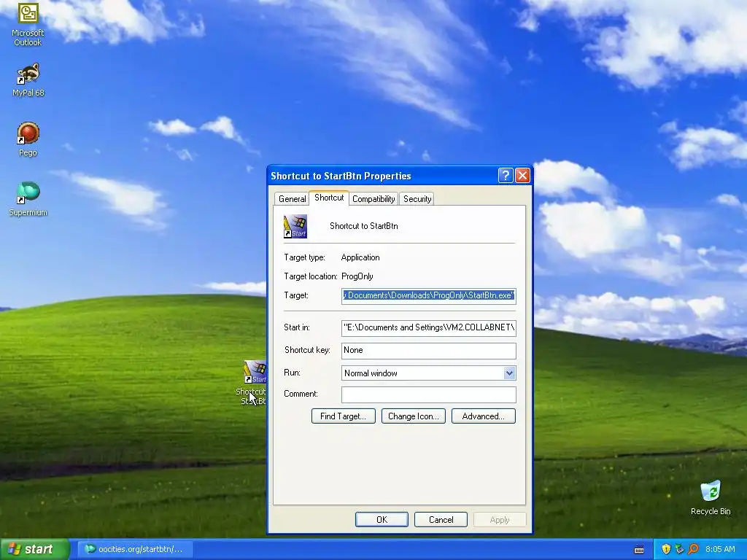
Task: Expand the Run dropdown list
Action: (509, 373)
